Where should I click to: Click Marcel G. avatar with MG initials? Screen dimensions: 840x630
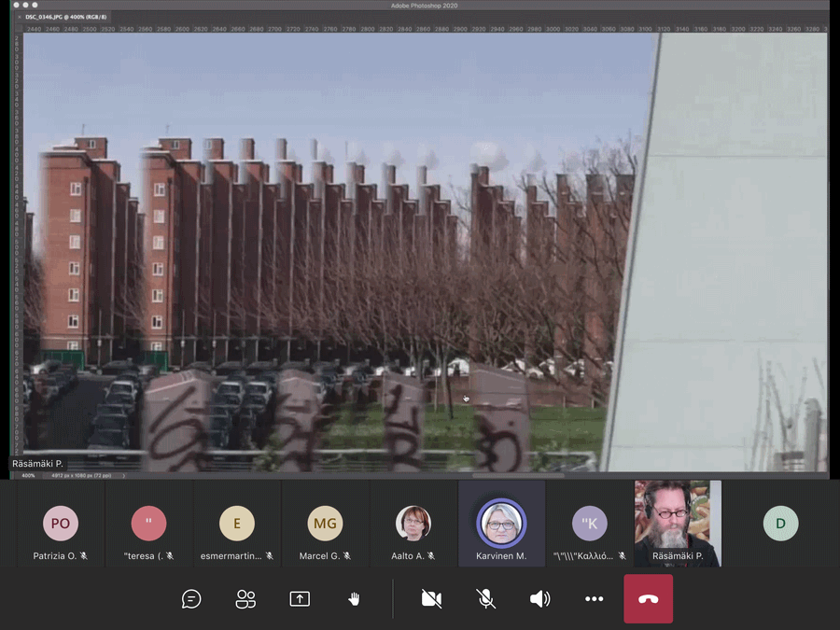pos(325,524)
